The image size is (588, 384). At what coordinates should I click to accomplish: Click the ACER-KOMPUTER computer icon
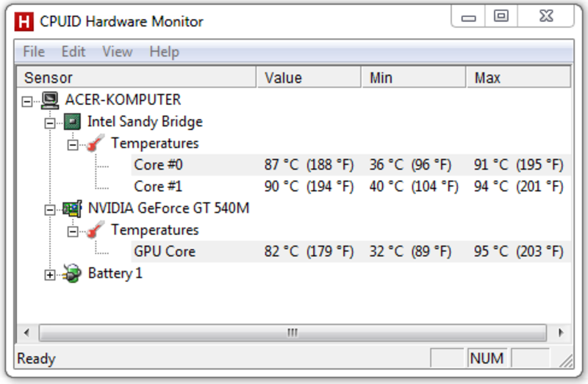(x=50, y=101)
